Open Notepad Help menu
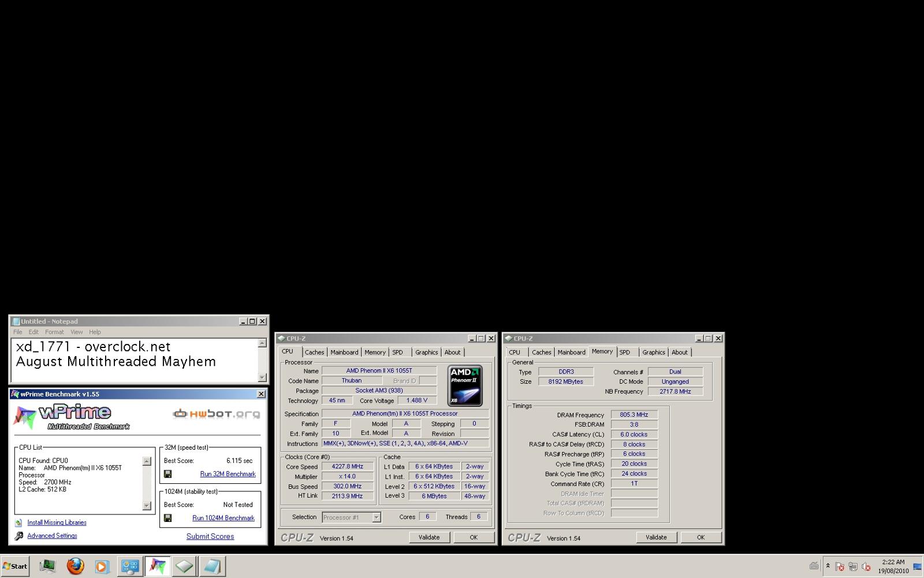The height and width of the screenshot is (578, 924). click(x=95, y=332)
